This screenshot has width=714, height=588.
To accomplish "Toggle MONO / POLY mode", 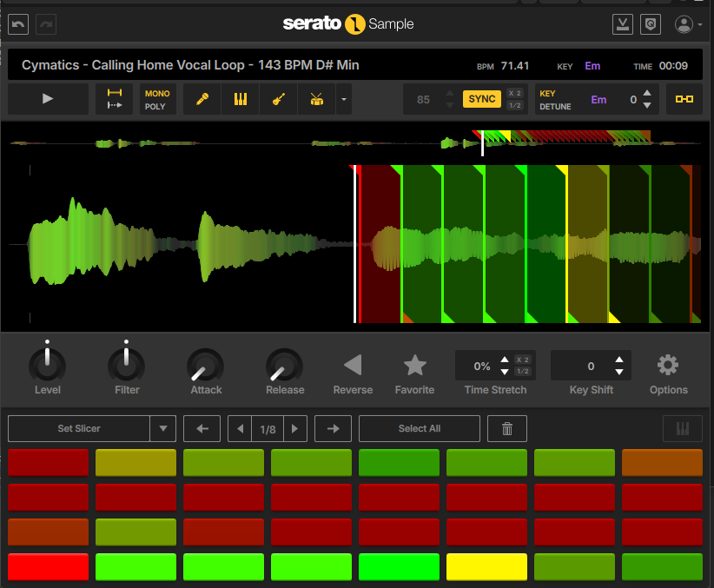I will (x=157, y=99).
